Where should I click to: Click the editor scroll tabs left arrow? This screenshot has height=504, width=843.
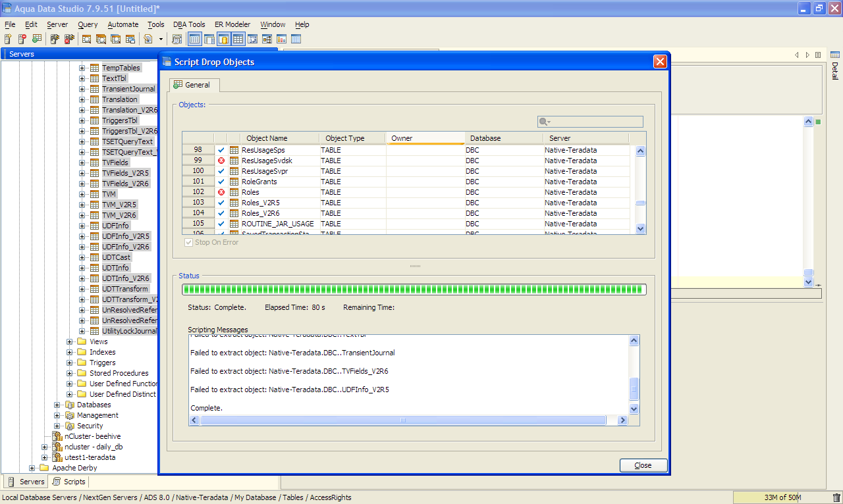pos(797,55)
